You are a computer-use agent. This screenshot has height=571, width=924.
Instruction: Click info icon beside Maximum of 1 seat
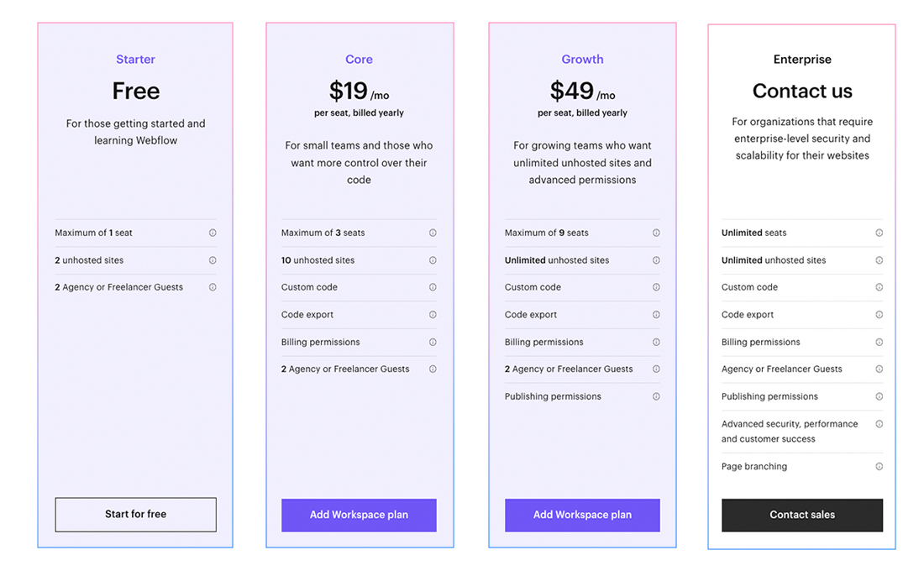coord(213,233)
